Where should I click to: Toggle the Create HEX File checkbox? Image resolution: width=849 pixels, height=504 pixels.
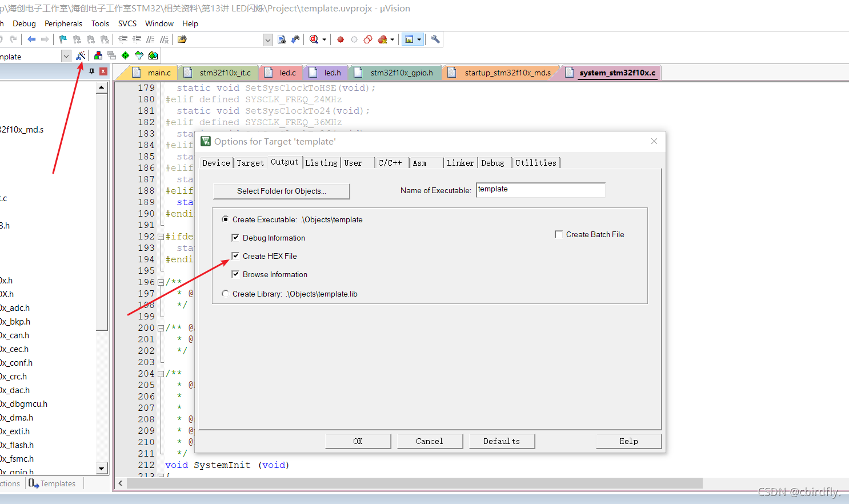[x=235, y=256]
